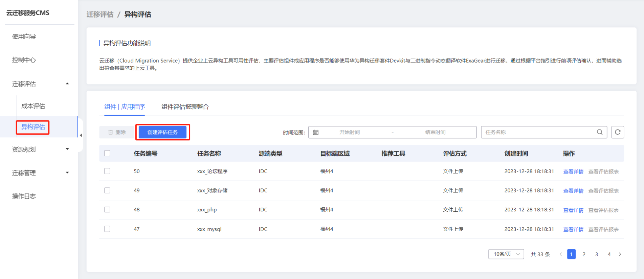
Task: Go to page 4
Action: (609, 254)
